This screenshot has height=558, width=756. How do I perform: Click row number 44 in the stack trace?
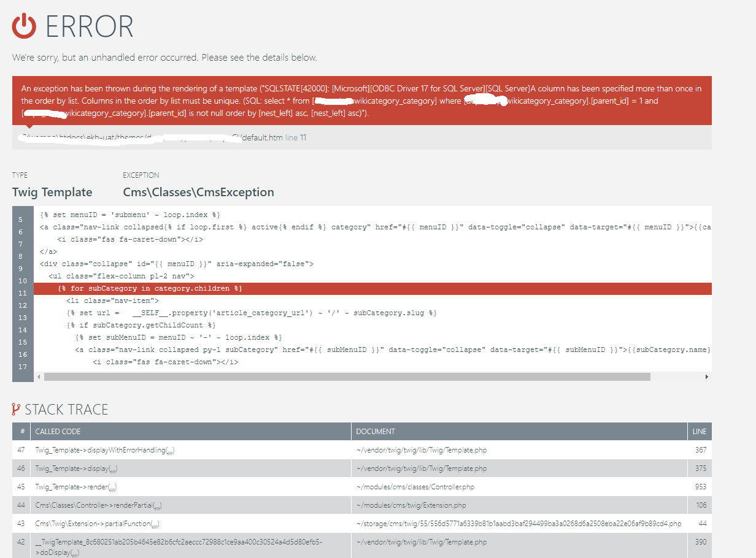[x=21, y=505]
